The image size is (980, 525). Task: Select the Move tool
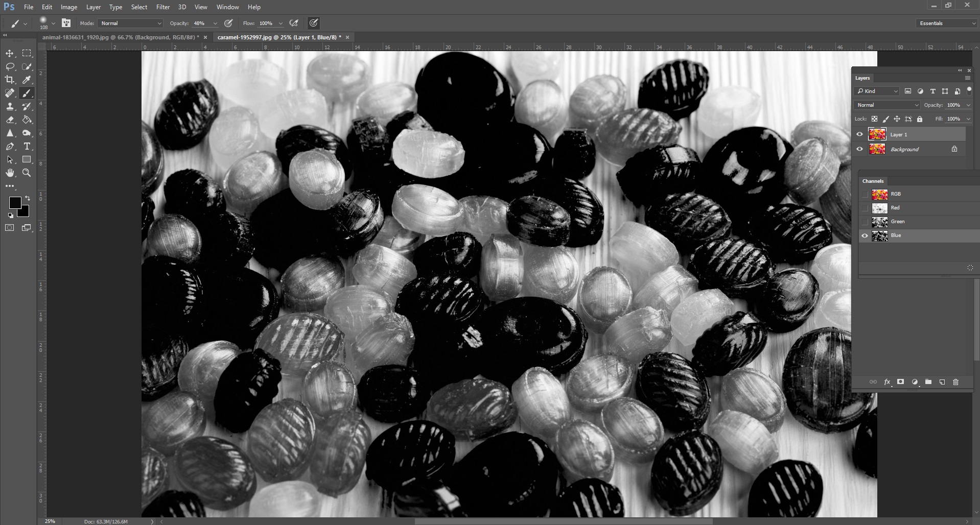(x=9, y=53)
